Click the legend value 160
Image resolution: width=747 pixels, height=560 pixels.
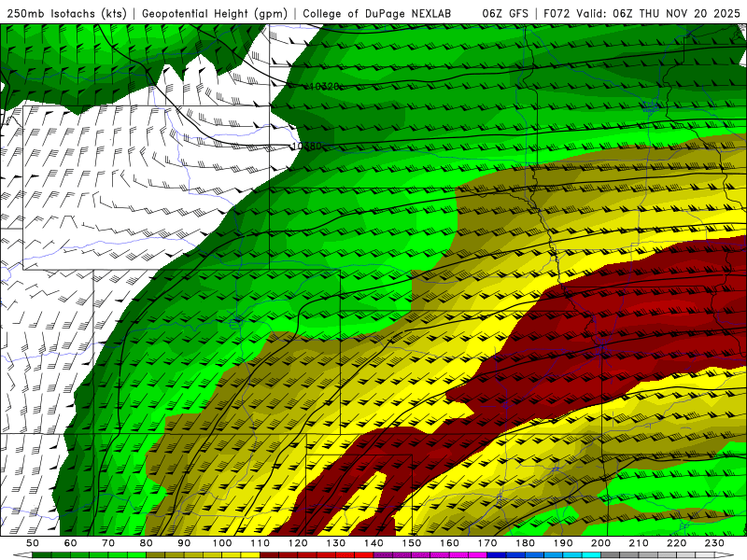450,543
